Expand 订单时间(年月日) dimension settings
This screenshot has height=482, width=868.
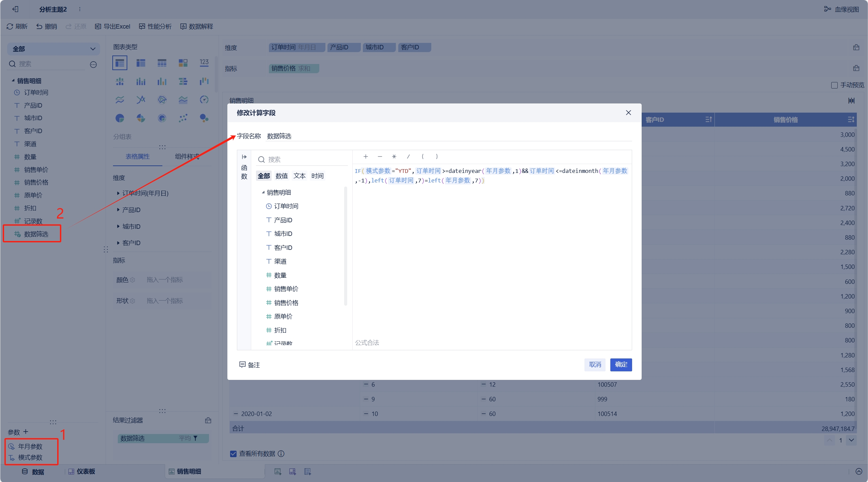tap(118, 193)
